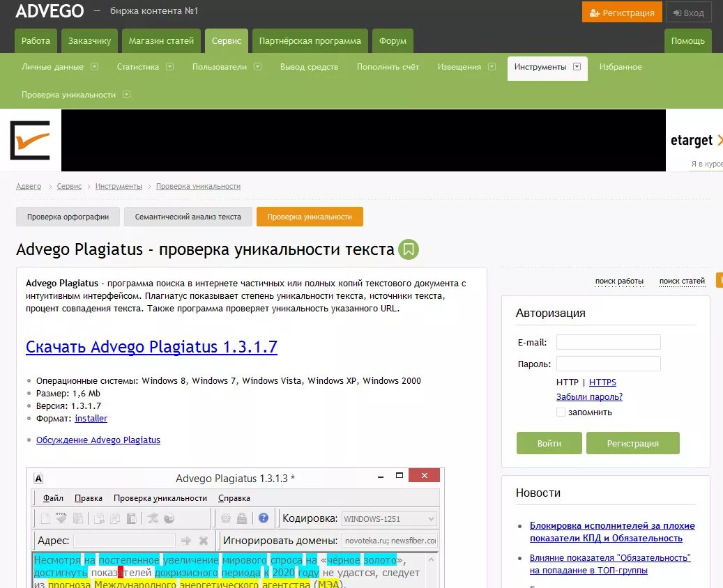Image resolution: width=723 pixels, height=588 pixels.
Task: Click the green bookmark icon beside the heading
Action: tap(409, 249)
